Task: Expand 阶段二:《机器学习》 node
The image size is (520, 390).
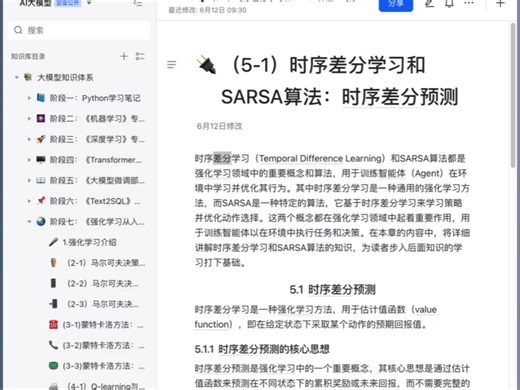Action: coord(29,119)
